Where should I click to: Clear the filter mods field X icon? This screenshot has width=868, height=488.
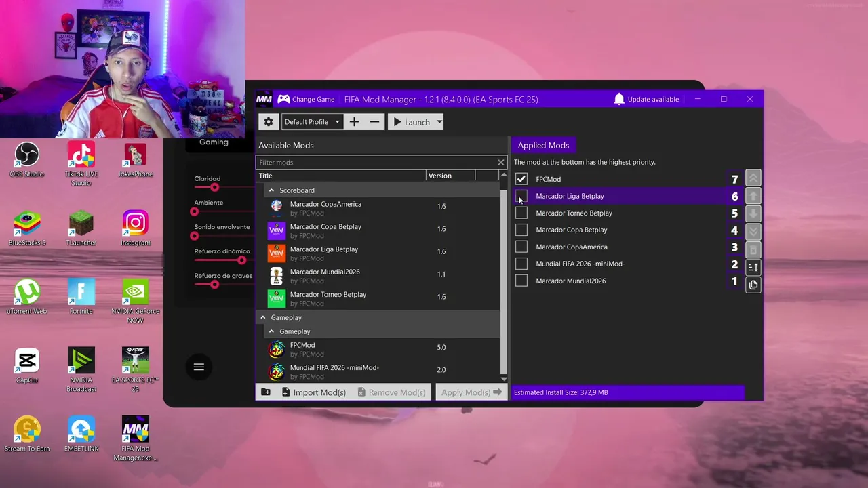click(x=500, y=163)
